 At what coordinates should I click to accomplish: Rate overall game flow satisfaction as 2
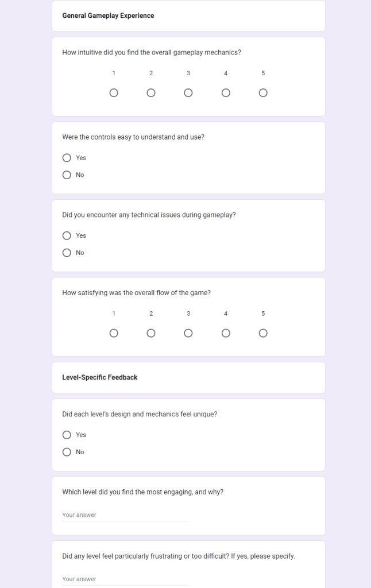(x=151, y=333)
